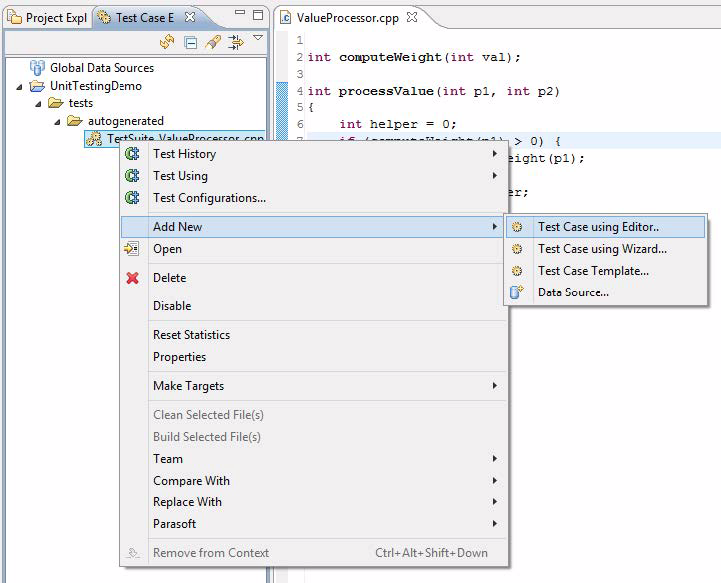Collapse the tests folder node

coord(38,104)
